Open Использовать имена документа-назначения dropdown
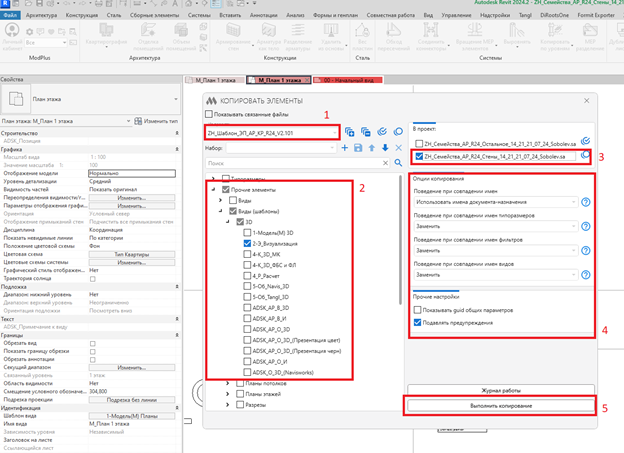 [x=495, y=202]
